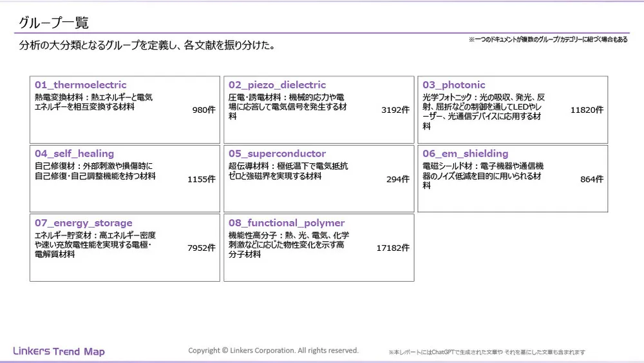This screenshot has height=363, width=644.
Task: Select the 02_piezo_dielectric group title
Action: [x=277, y=85]
